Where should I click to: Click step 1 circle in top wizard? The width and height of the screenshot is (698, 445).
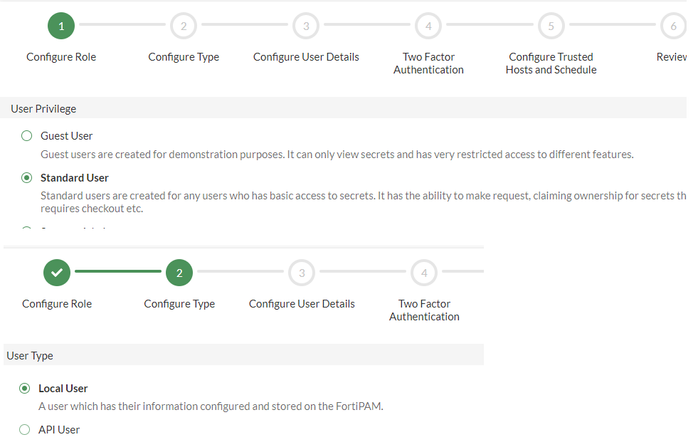coord(61,25)
